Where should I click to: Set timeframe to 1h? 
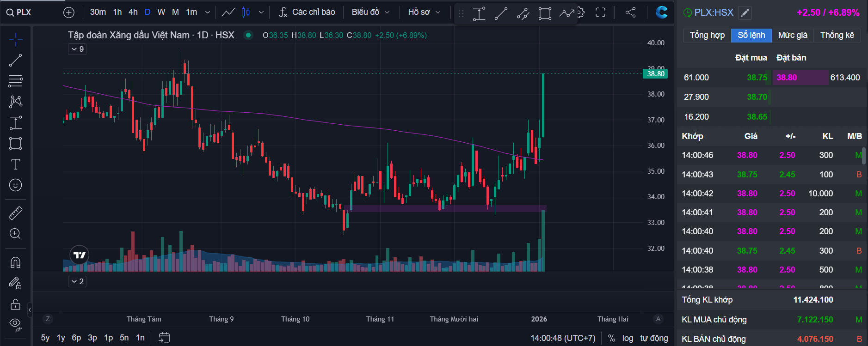click(x=117, y=12)
